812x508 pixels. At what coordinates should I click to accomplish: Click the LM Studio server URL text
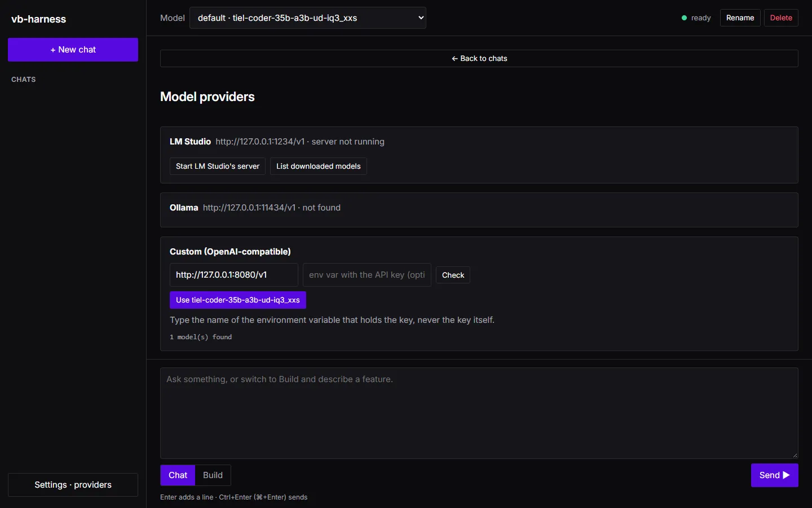[260, 142]
